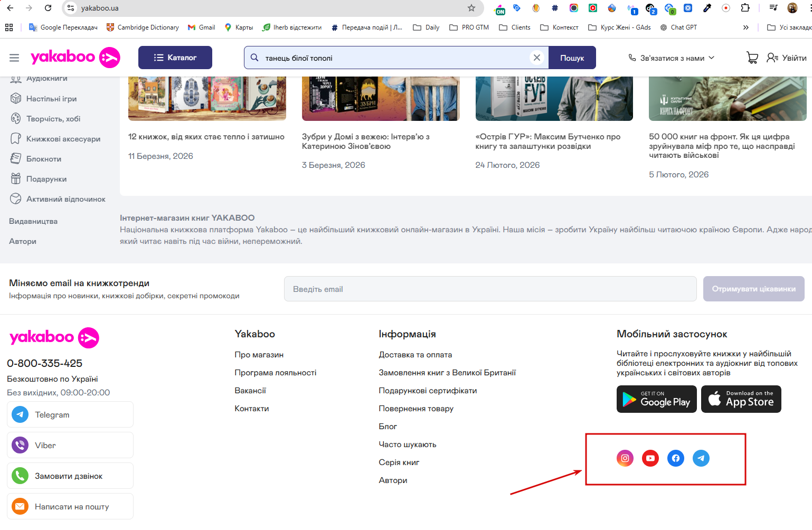
Task: Open Зубри у Домі з вежею article title
Action: 366,141
